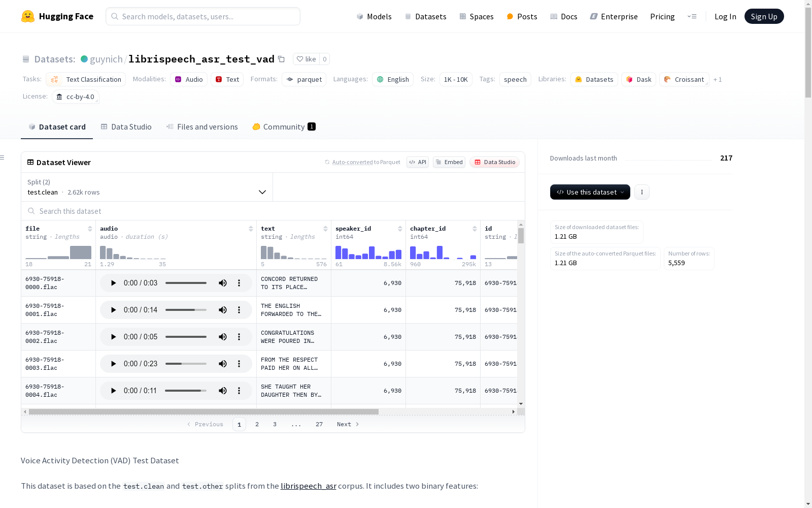Screen dimensions: 812x508
Task: Open the Community tab
Action: coord(284,126)
